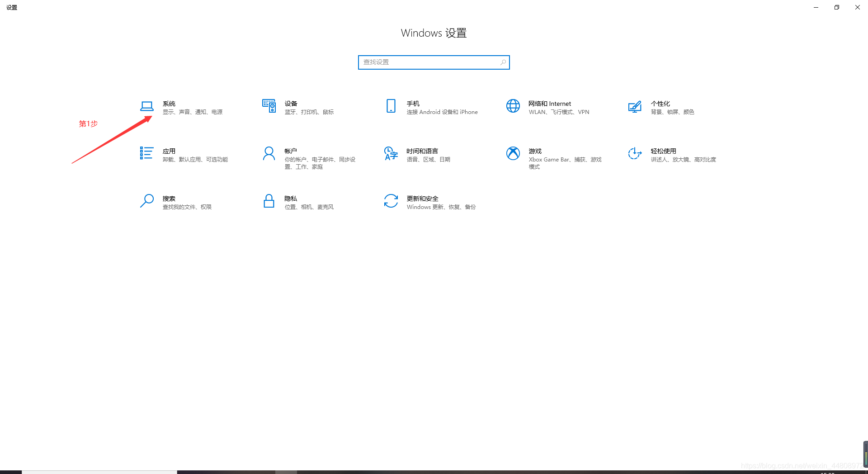Click the text 背景、锁屏、颜色
The width and height of the screenshot is (868, 474).
click(x=673, y=112)
